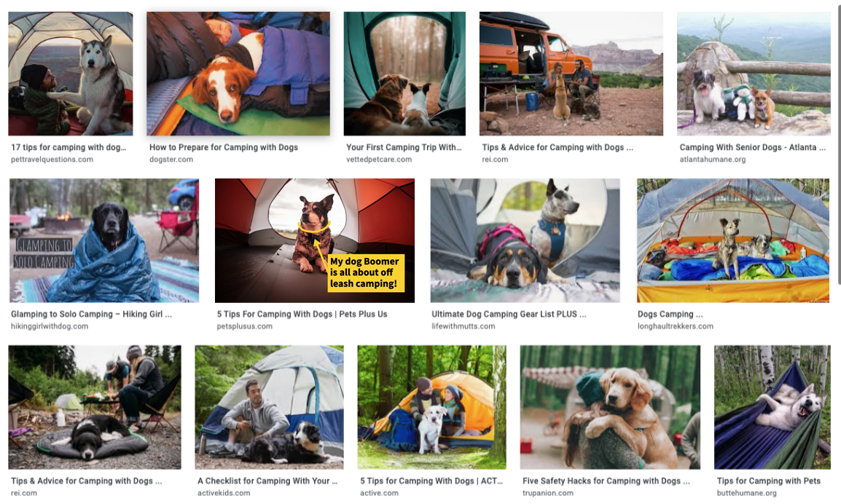Screen dimensions: 841x504
Task: Open 'Camping With Senior Dogs - Atlanta' link
Action: click(x=753, y=147)
